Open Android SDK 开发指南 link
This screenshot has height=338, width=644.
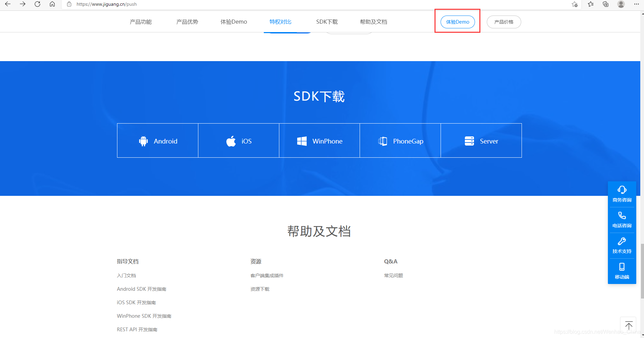tap(142, 289)
